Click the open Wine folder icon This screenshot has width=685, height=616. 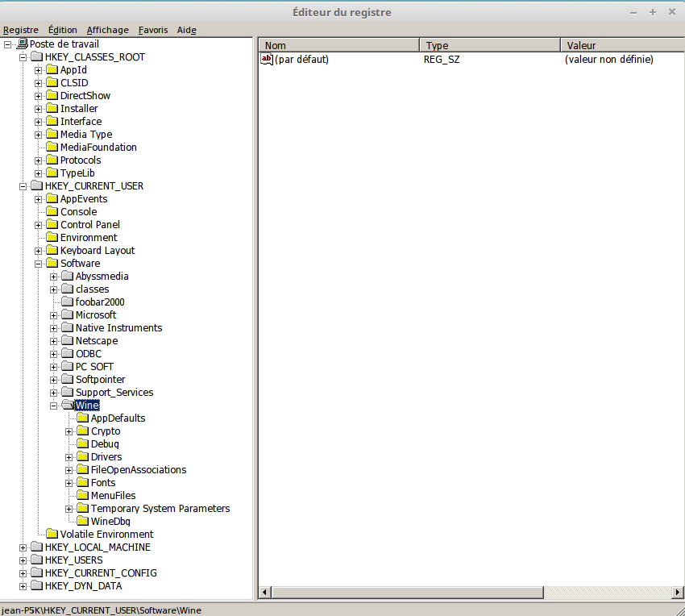(x=68, y=406)
